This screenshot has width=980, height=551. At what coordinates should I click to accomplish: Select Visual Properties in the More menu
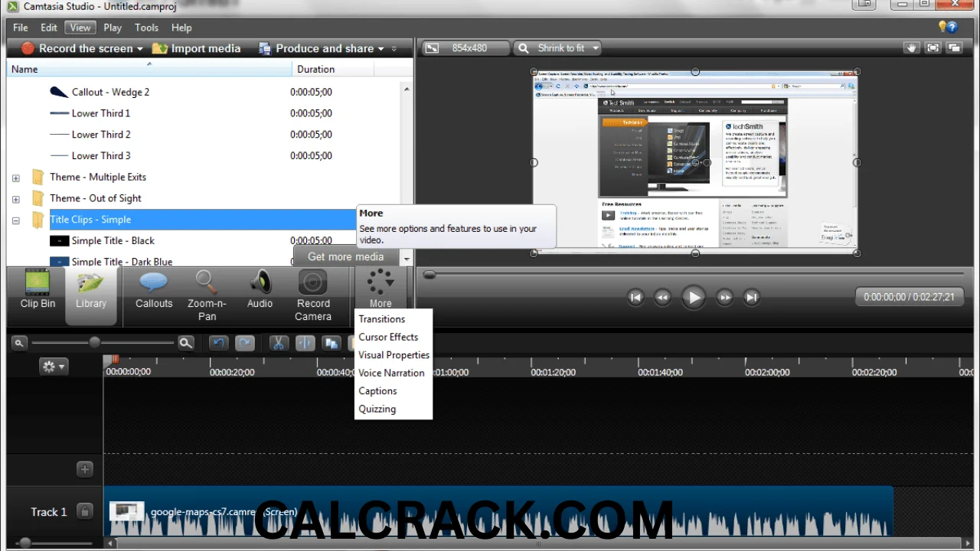click(394, 355)
